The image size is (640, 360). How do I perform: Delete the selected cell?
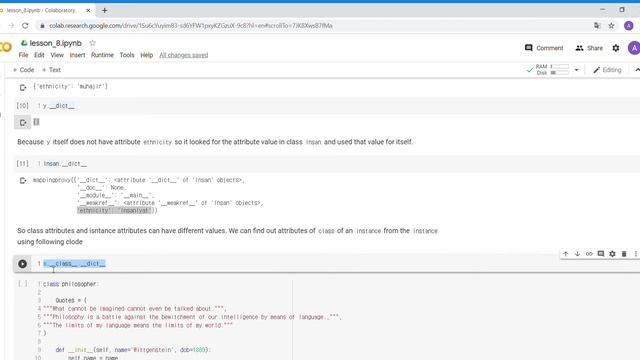tap(624, 254)
